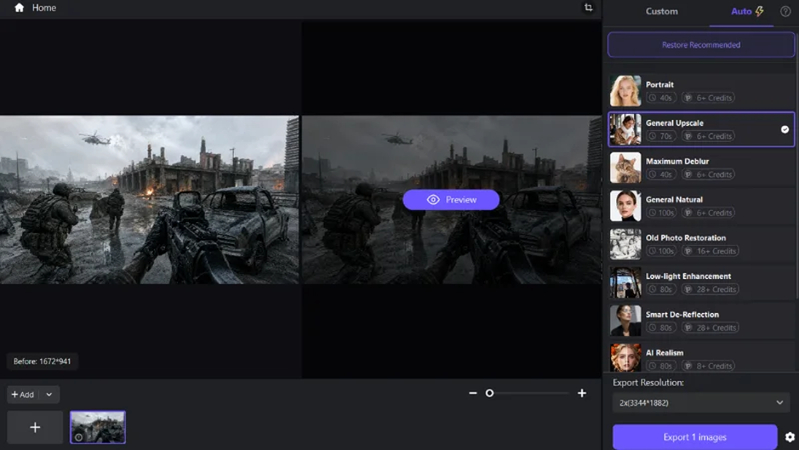Click the '16+ Credits' badge

[x=710, y=251]
